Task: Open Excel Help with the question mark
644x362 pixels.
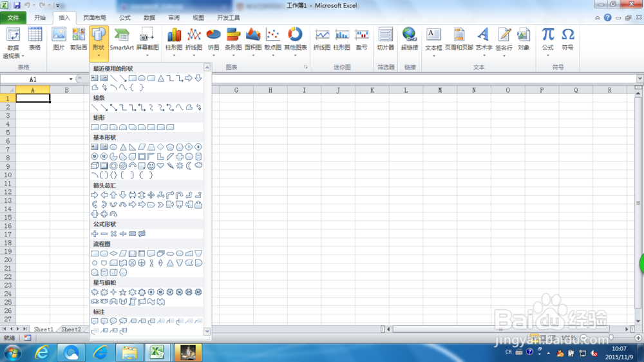Action: click(x=607, y=17)
